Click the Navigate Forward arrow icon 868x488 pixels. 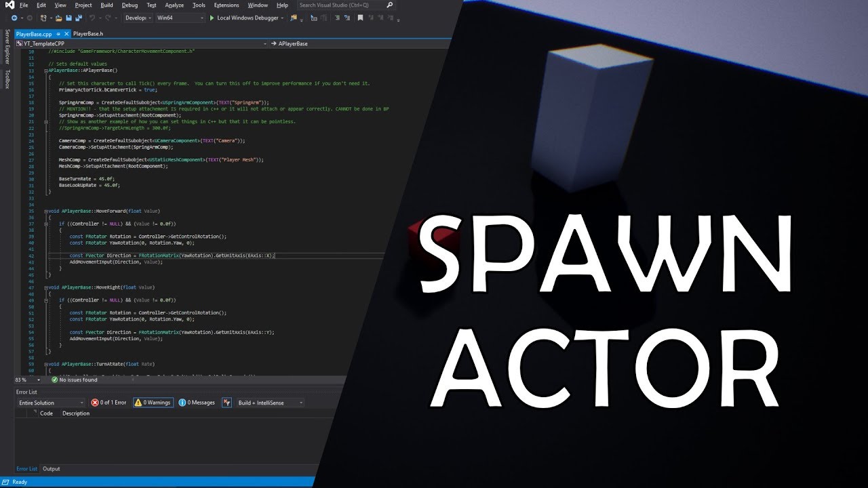coord(28,18)
